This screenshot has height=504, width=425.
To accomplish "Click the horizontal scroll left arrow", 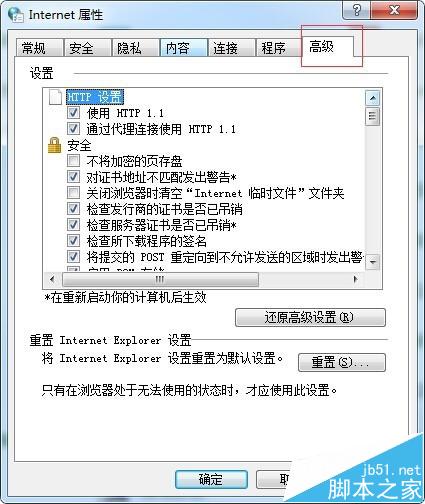I will click(52, 279).
